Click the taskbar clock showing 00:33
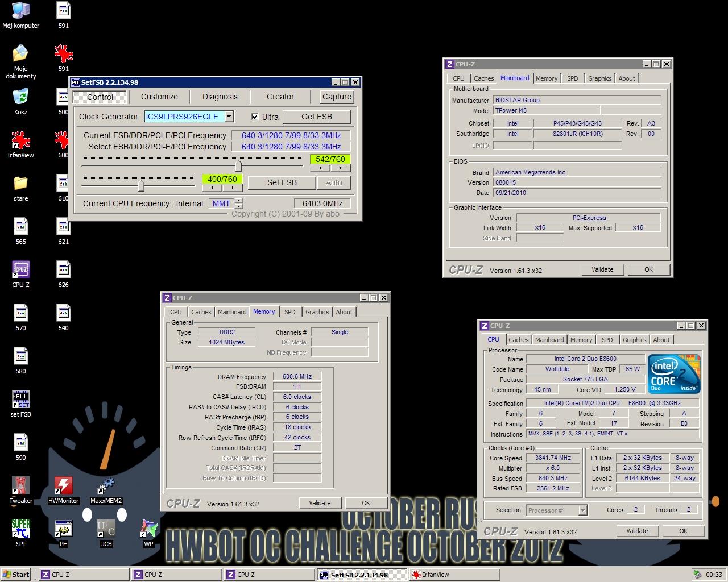 (x=713, y=575)
